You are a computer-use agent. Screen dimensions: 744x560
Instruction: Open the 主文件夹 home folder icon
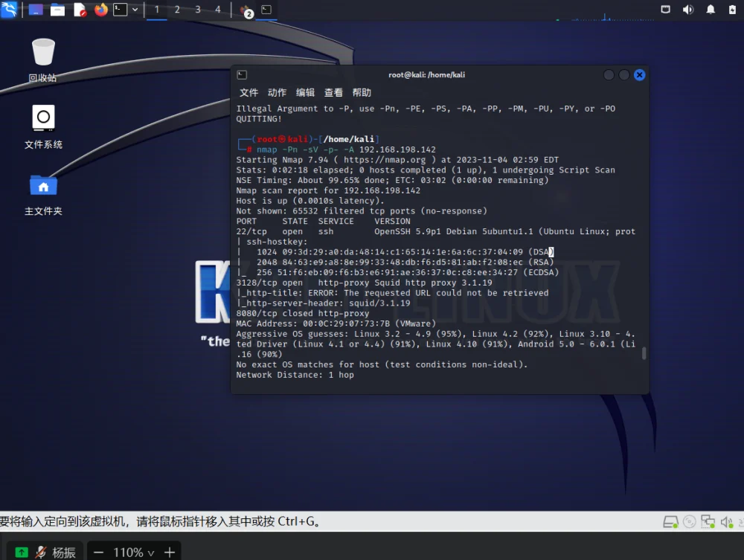point(43,196)
